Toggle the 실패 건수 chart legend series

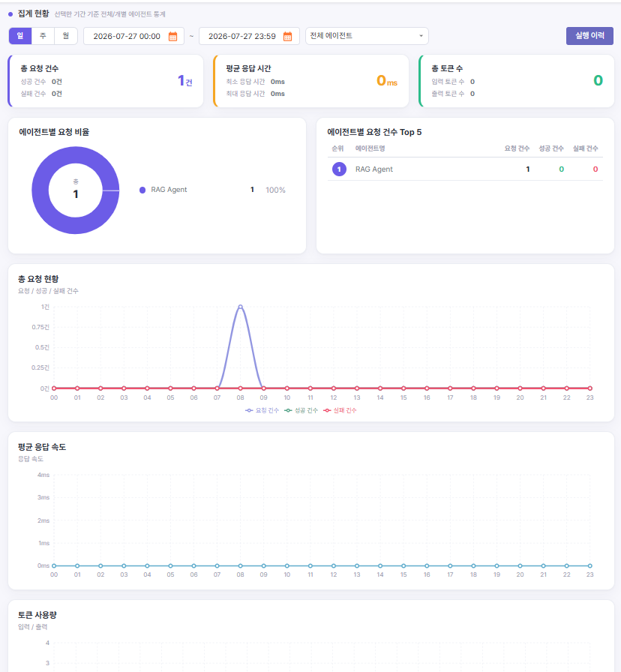tap(340, 410)
